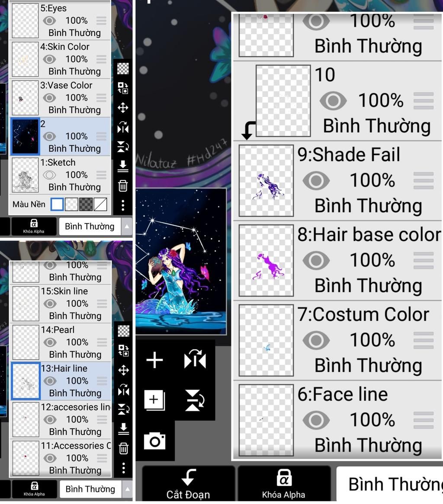Show the hidden 1:Sketch layer
443x504 pixels.
tap(49, 175)
